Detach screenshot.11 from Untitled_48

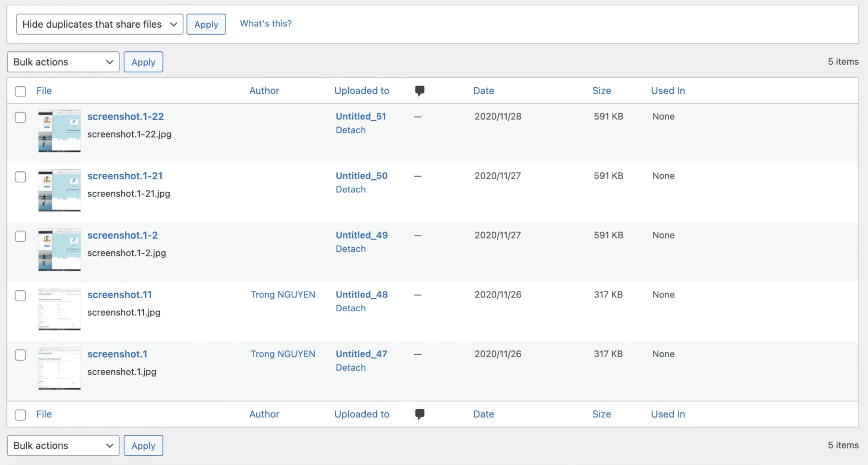pyautogui.click(x=351, y=308)
